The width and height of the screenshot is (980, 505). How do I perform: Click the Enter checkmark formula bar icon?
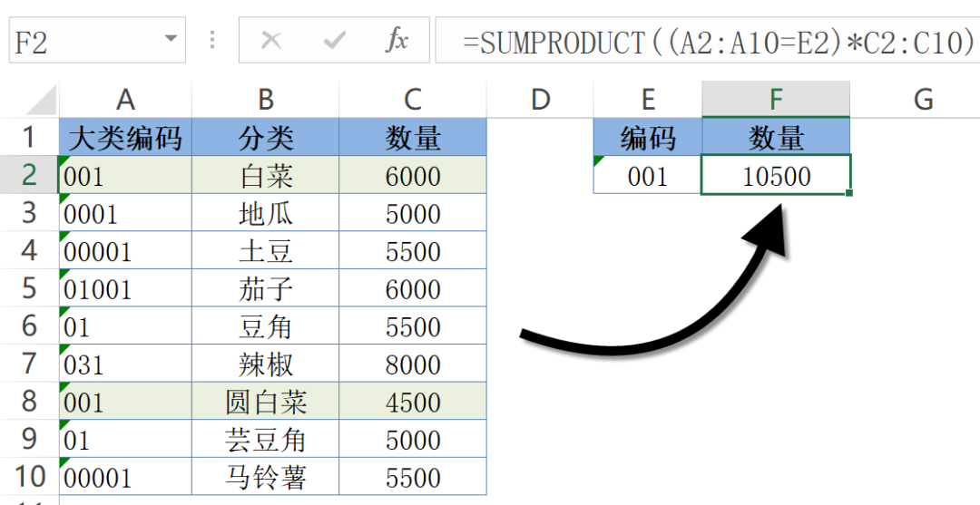pyautogui.click(x=334, y=41)
